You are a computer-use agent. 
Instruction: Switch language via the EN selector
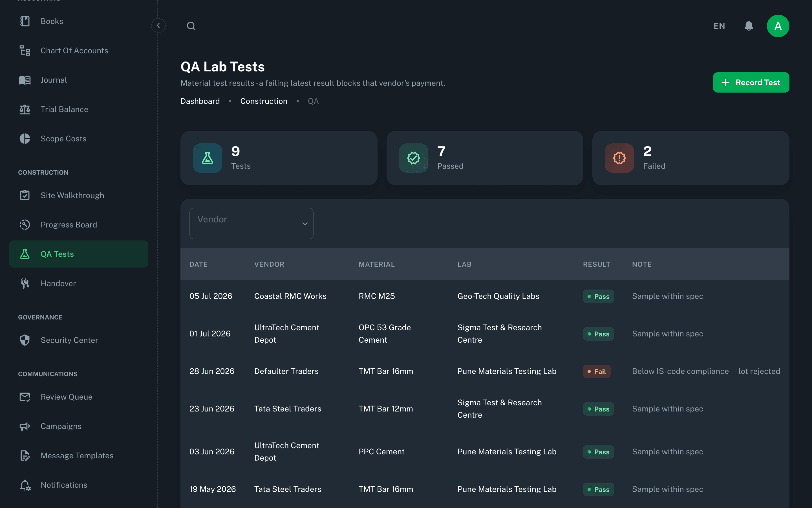[x=719, y=26]
